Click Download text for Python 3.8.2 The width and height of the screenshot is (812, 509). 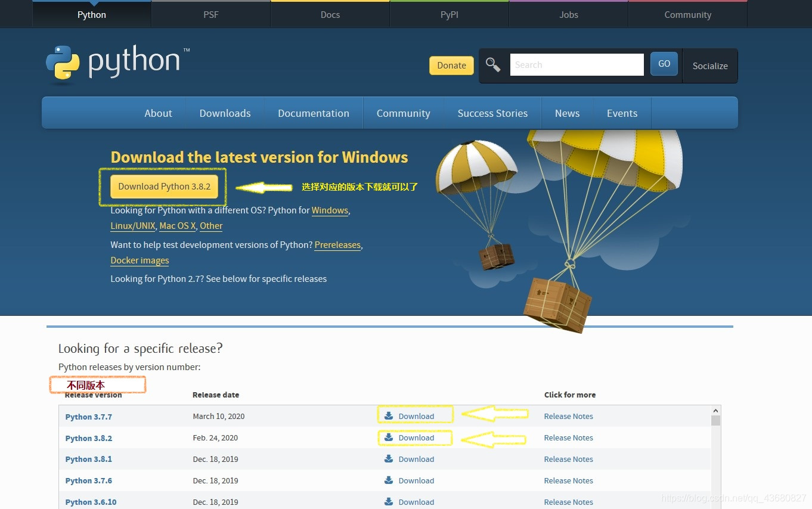(416, 438)
